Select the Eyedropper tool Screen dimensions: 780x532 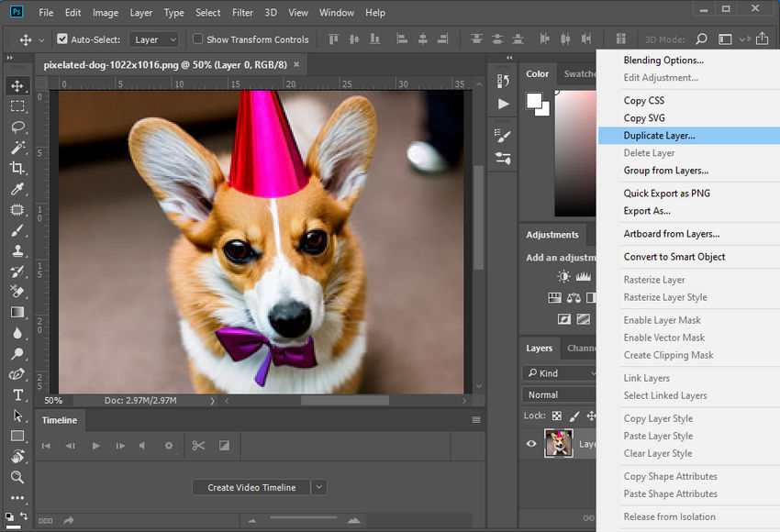[x=17, y=189]
